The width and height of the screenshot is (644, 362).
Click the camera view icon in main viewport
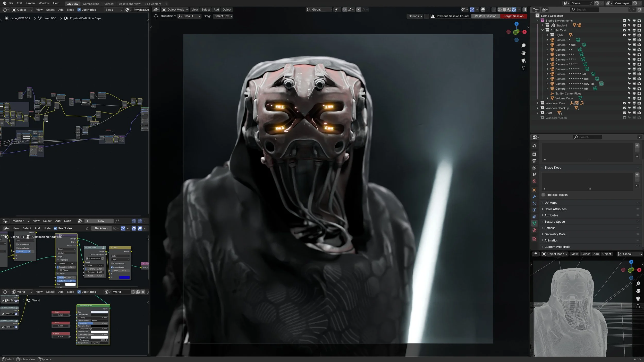click(x=523, y=61)
